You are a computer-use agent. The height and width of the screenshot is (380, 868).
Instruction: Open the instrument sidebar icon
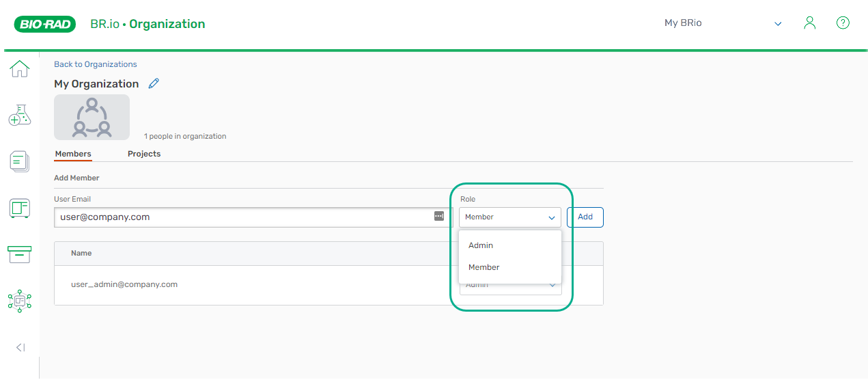20,208
